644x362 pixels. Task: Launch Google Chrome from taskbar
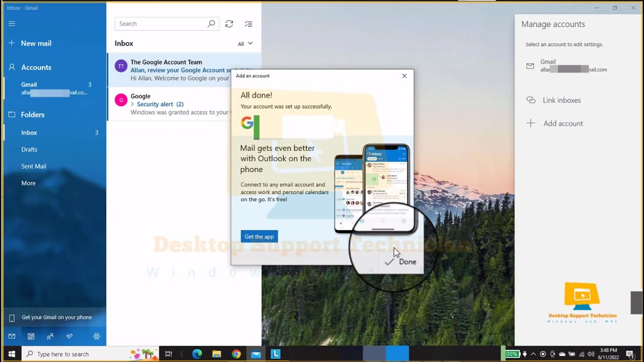236,354
